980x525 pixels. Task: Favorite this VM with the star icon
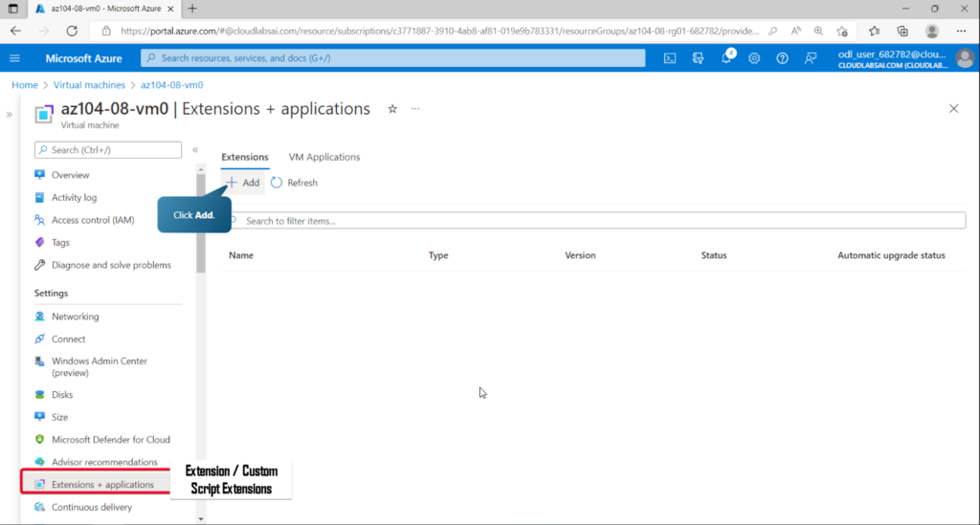click(x=392, y=109)
